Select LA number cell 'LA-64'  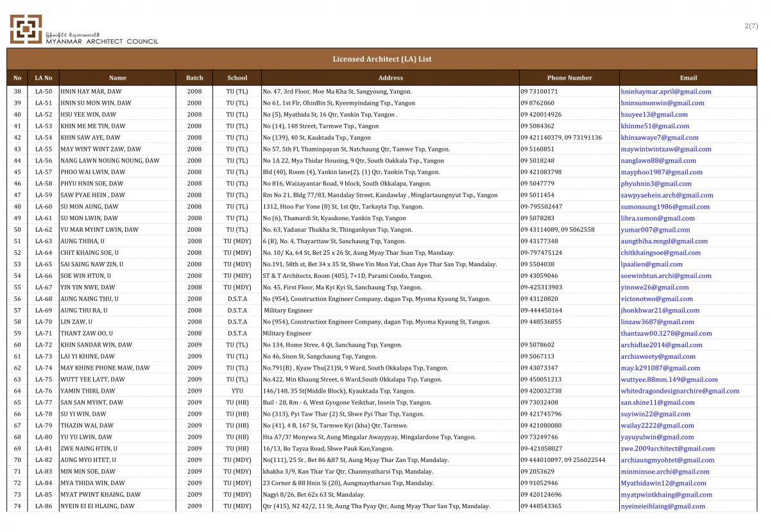point(44,253)
